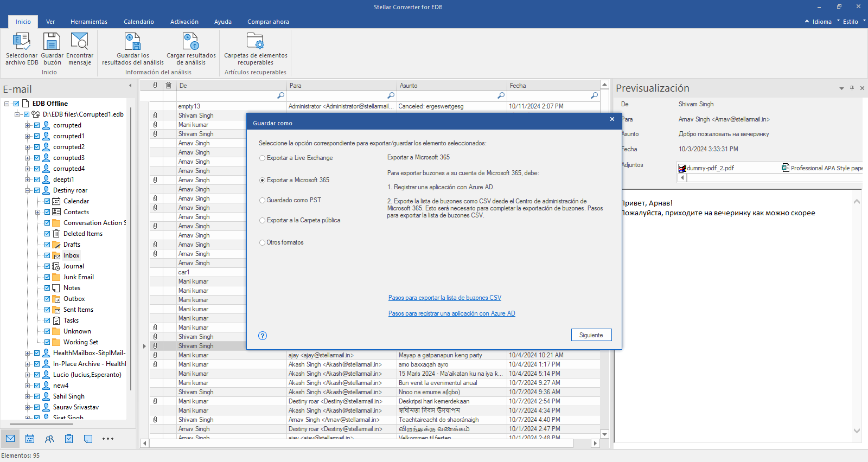The image size is (868, 462).
Task: Open Carpetas de elementos recuperables
Action: pos(256,48)
